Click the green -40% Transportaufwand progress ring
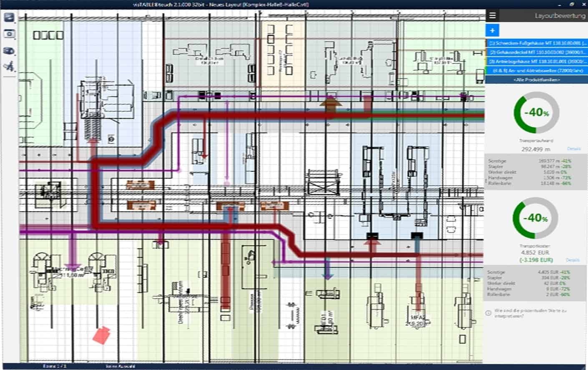The width and height of the screenshot is (588, 370). coord(536,113)
